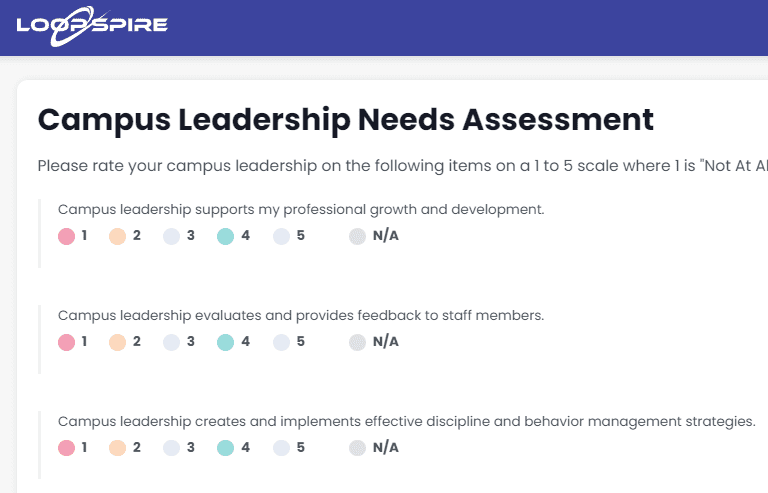
Task: Pick rating 4 for evaluates and feedback question
Action: coord(225,342)
